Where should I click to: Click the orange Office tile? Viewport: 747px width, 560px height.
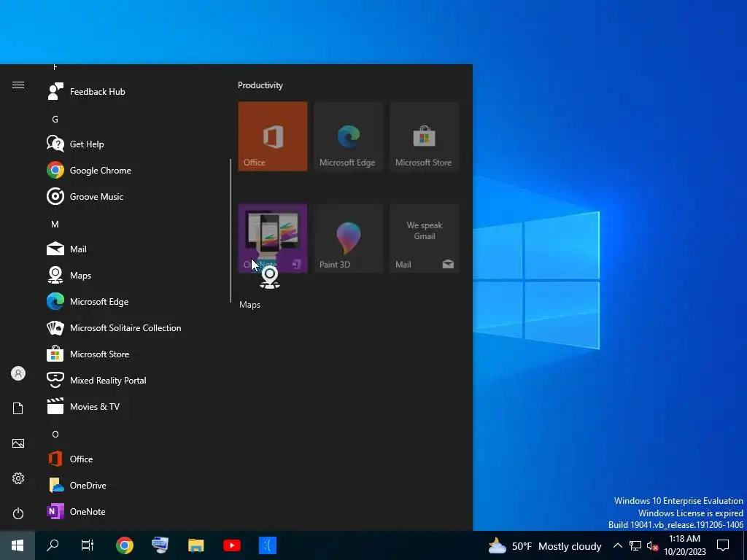point(273,136)
